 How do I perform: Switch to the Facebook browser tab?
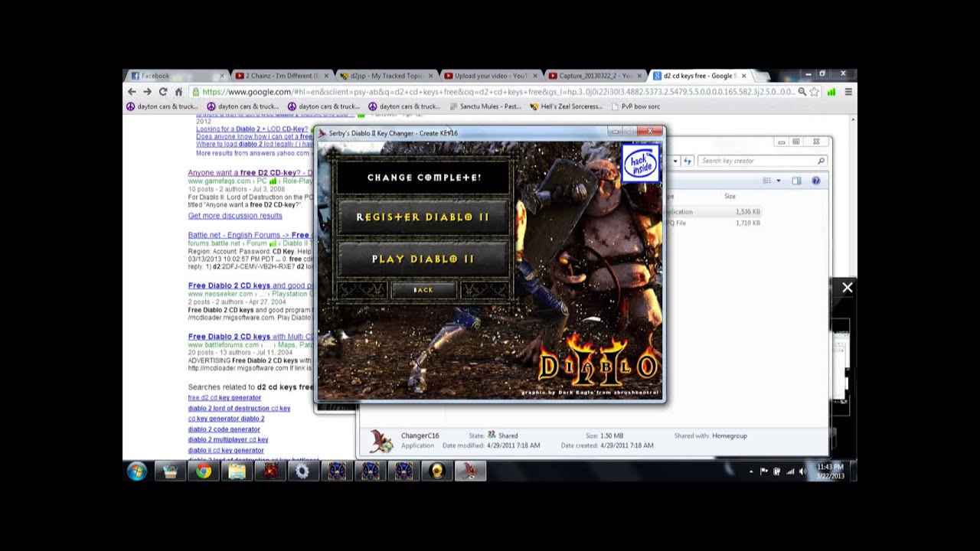tap(176, 76)
